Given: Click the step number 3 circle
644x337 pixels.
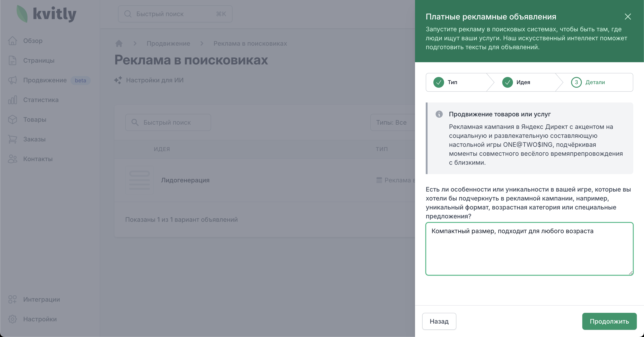Looking at the screenshot, I should [576, 82].
